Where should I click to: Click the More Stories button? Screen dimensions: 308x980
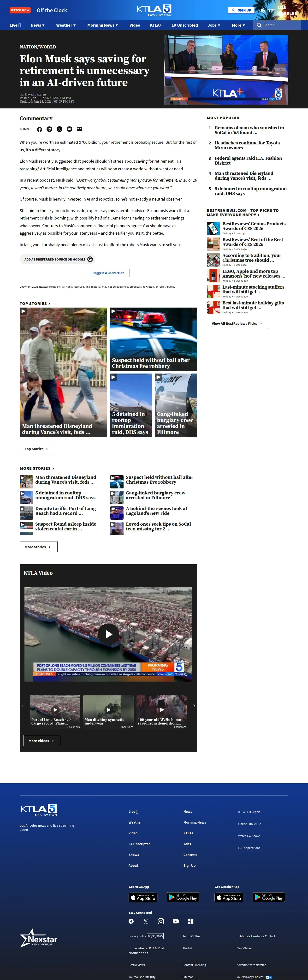coord(38,547)
